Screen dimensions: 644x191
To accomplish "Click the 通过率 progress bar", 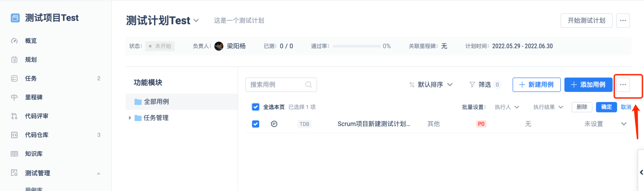I will click(x=356, y=46).
